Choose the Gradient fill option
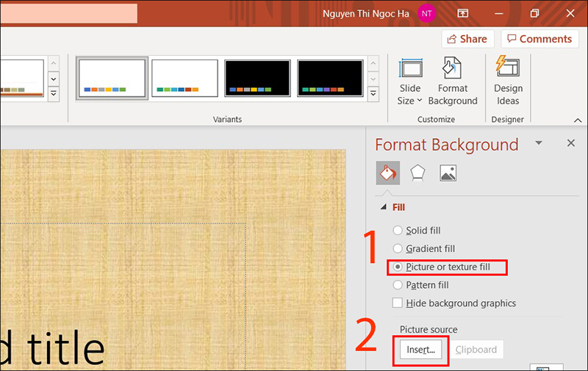 click(x=398, y=249)
